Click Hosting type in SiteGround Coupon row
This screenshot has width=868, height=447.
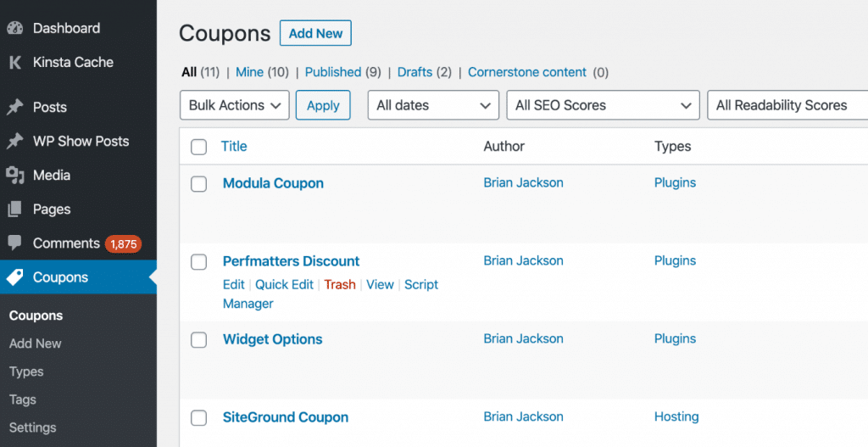point(676,416)
